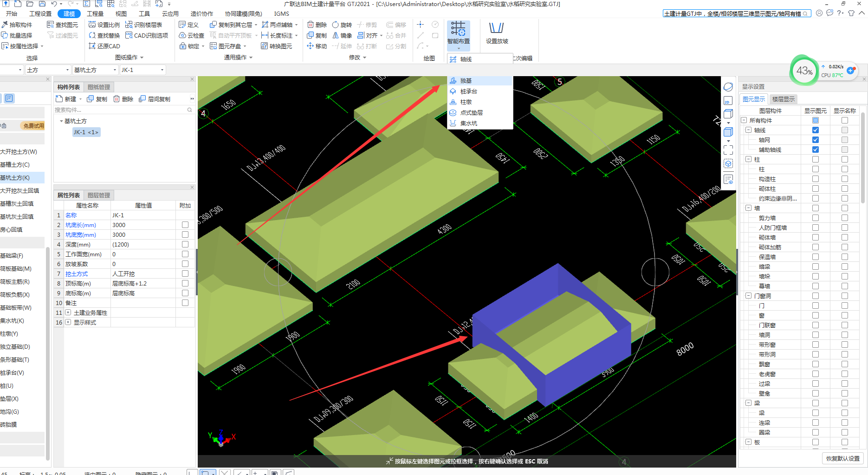Viewport: 868px width, 475px height.
Task: Open the 基坑土方 type dropdown
Action: click(95, 70)
